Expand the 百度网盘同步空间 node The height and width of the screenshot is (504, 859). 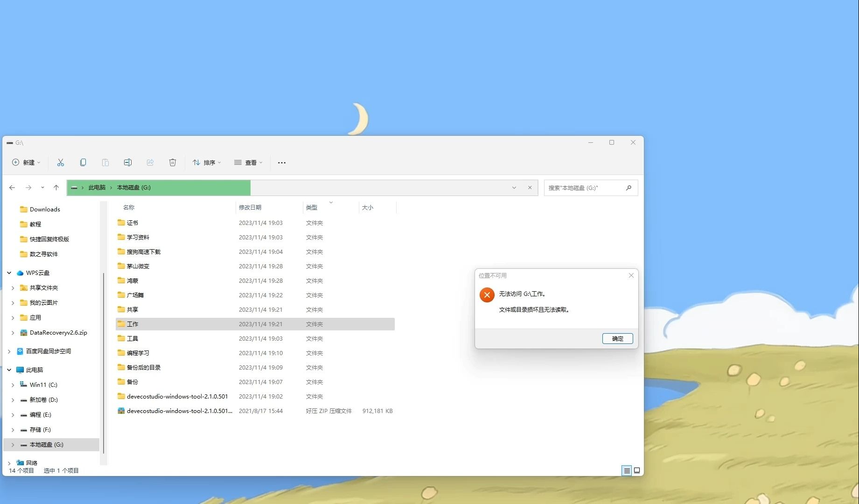(9, 351)
